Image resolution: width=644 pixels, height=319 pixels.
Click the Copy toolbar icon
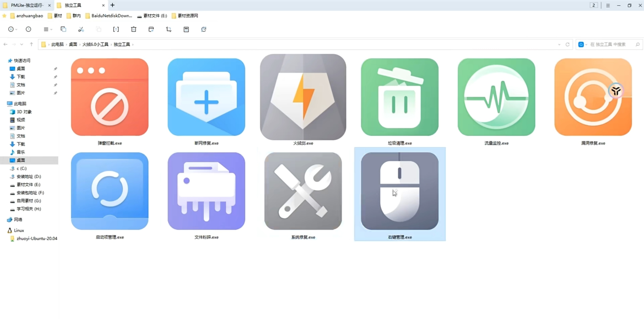[x=63, y=29]
